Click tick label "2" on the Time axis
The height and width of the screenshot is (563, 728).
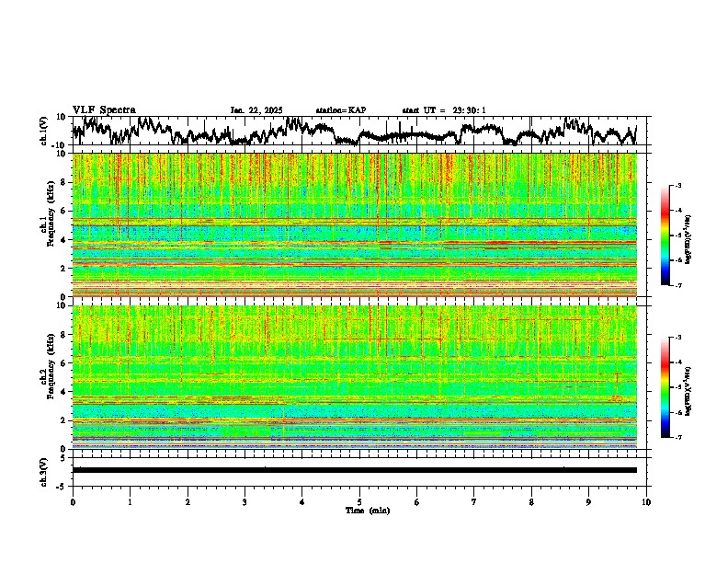[188, 502]
